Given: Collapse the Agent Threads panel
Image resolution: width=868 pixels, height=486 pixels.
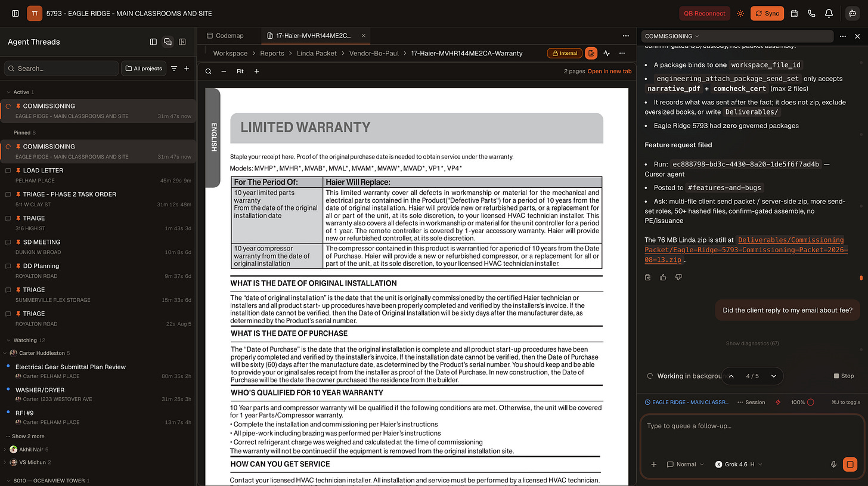Looking at the screenshot, I should [182, 42].
